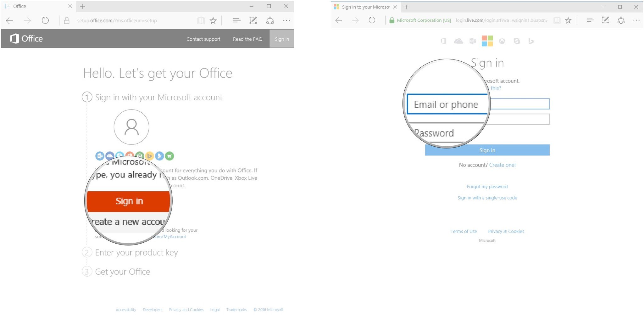The image size is (644, 321).
Task: Click the 'Microsoft Corporation [US]' certificate label
Action: point(424,20)
